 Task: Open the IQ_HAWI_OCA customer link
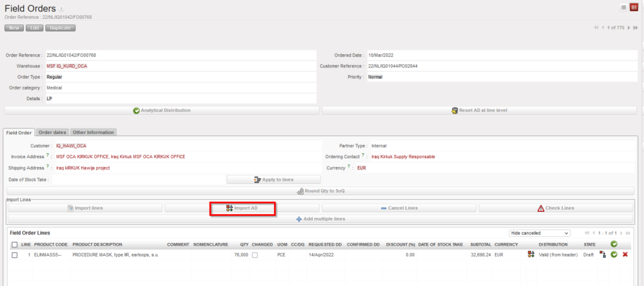click(71, 146)
